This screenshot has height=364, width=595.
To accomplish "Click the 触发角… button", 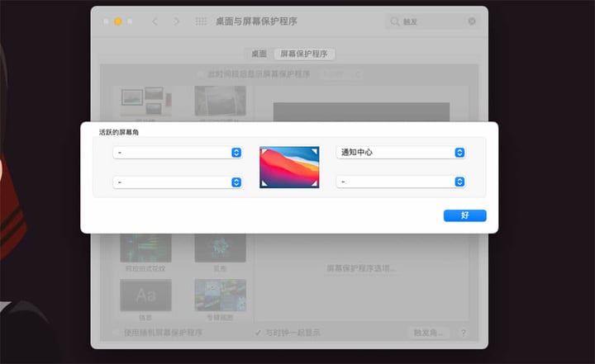I will (x=427, y=333).
